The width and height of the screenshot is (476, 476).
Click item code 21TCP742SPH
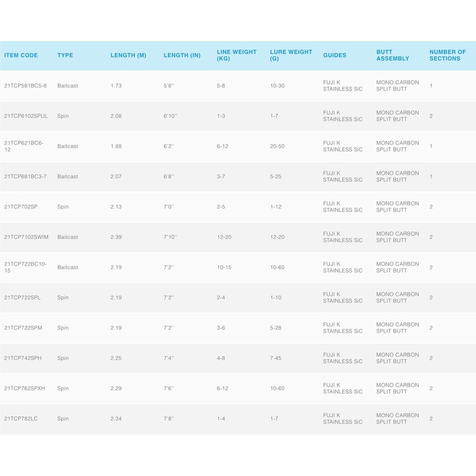tap(22, 358)
